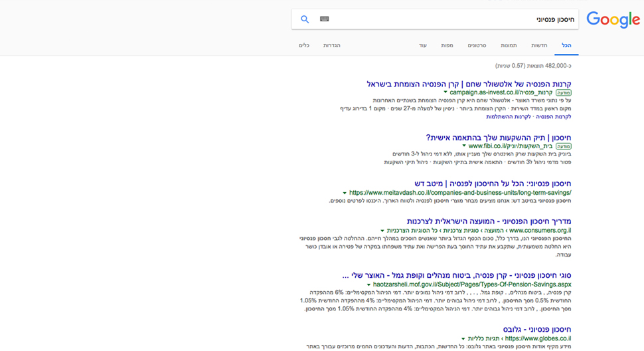Expand dropdown arrow next to haotzarsheli.mof.gov.il URL
644x351 pixels.
[369, 285]
